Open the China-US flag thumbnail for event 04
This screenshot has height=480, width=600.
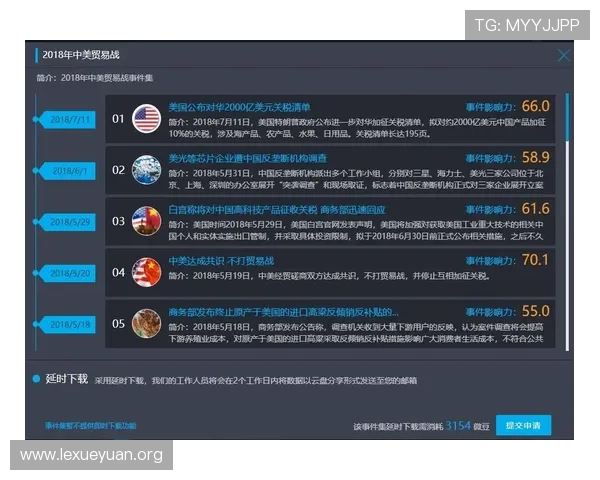[x=146, y=273]
